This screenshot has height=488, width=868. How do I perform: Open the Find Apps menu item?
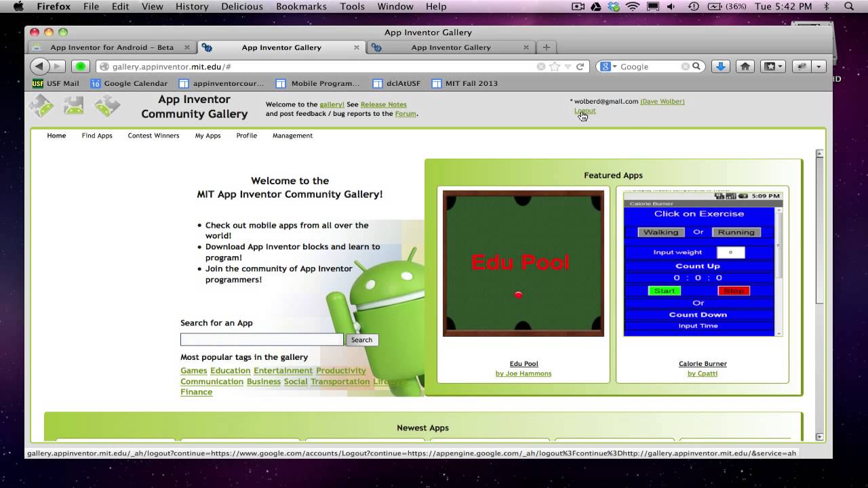pyautogui.click(x=97, y=136)
